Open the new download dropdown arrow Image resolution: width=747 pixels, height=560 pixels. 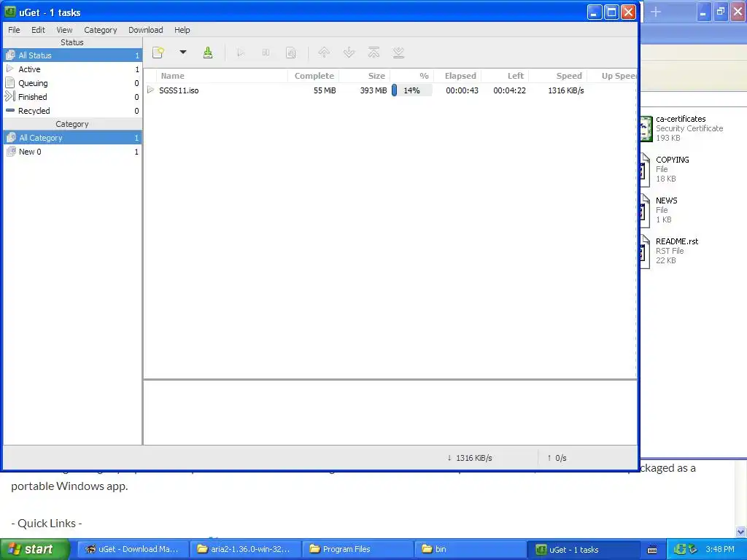click(183, 52)
